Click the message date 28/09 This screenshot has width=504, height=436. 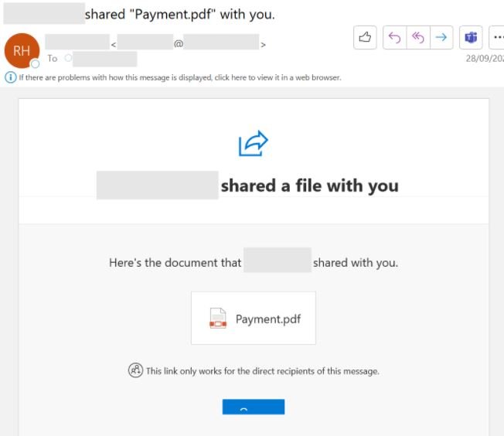(485, 59)
